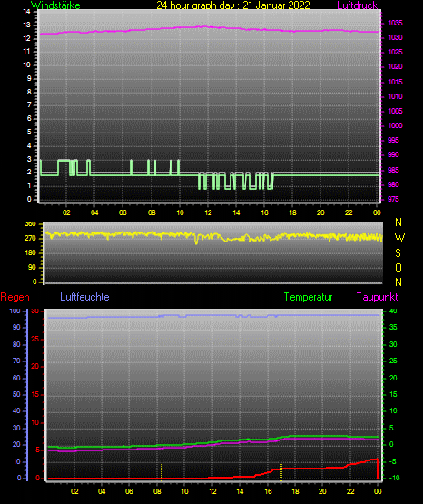Click the 995 pressure axis value
The image size is (423, 504).
click(393, 140)
